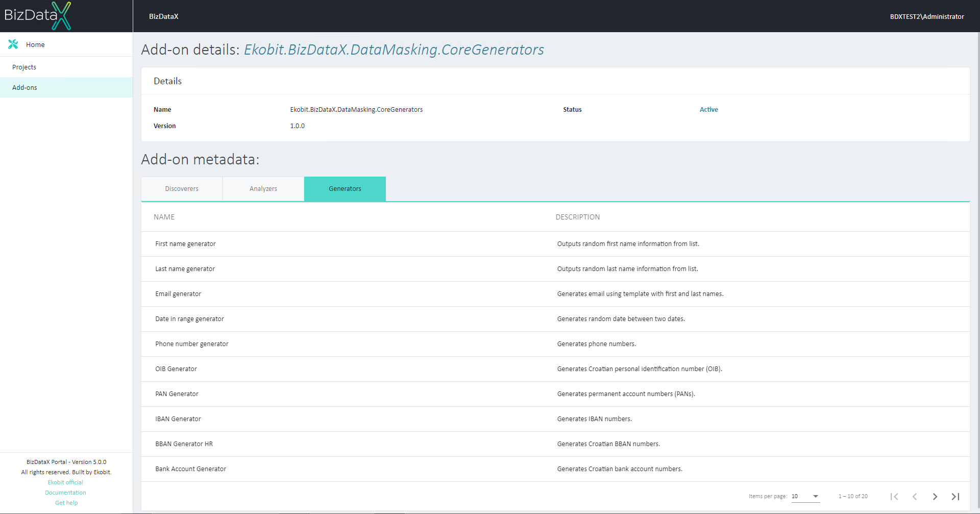Click 'Generates IBAN numbers.' description
This screenshot has height=514, width=980.
(595, 419)
